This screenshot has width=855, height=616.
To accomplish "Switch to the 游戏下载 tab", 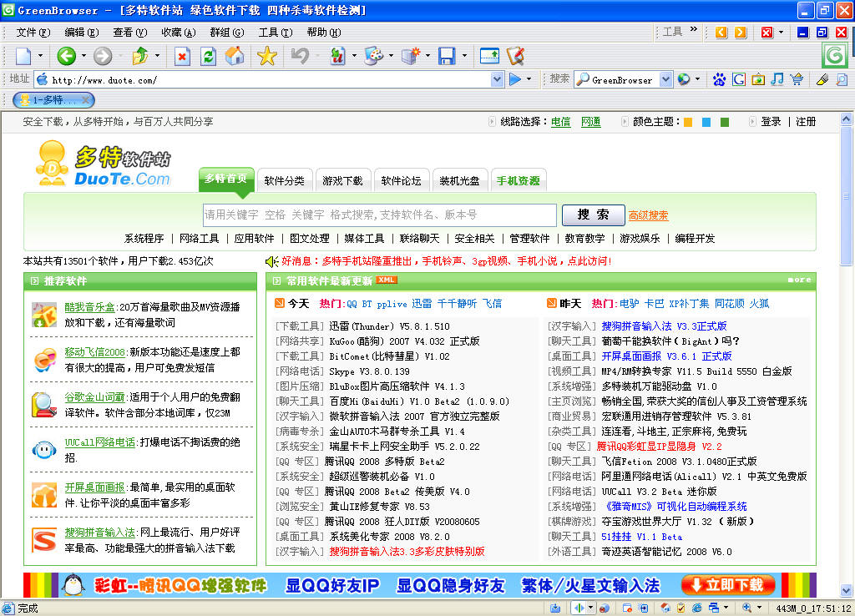I will pos(343,179).
